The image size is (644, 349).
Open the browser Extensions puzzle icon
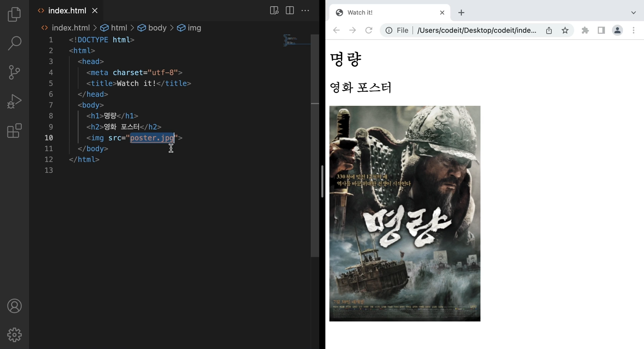click(585, 31)
